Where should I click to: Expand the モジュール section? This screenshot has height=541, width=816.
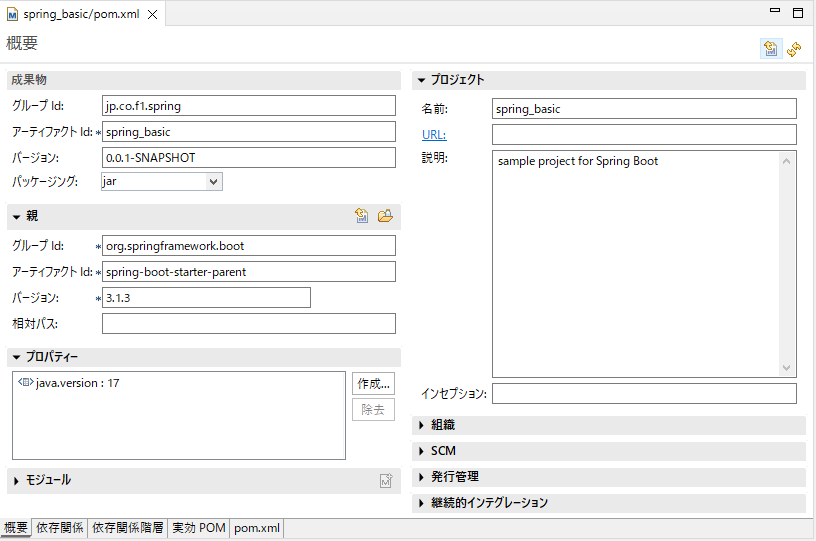[x=17, y=481]
